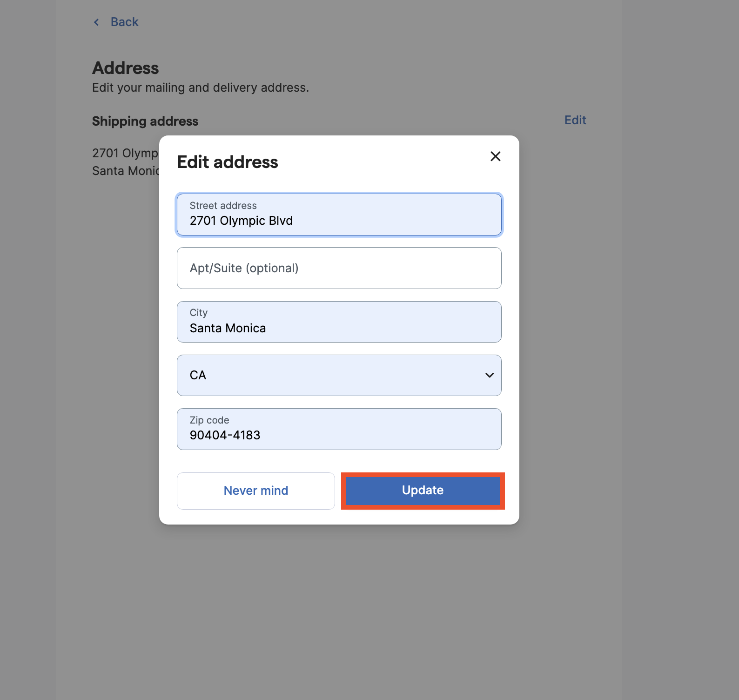Click the 2701 Olympic Blvd street value
The image size is (739, 700).
(x=241, y=221)
